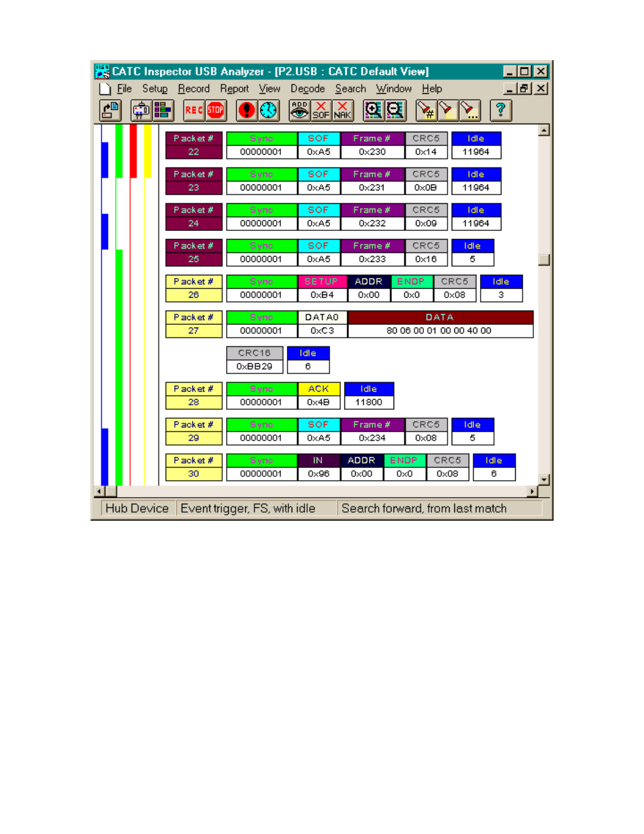The width and height of the screenshot is (644, 834).
Task: Click the zoom out magnifier icon
Action: tap(395, 110)
